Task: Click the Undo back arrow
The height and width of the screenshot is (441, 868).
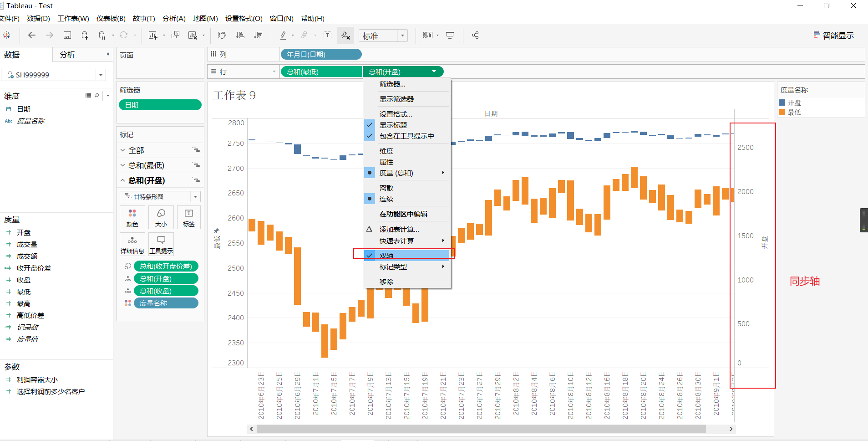Action: pos(31,35)
